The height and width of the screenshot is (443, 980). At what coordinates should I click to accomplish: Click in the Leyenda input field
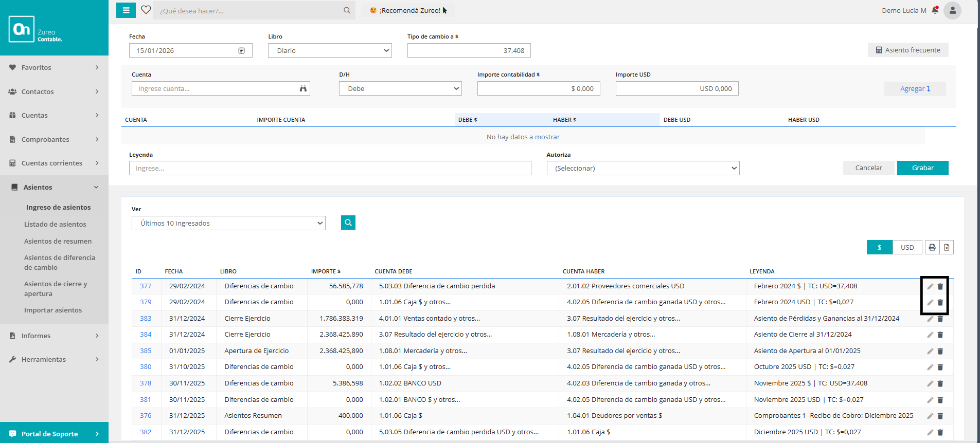tap(330, 169)
